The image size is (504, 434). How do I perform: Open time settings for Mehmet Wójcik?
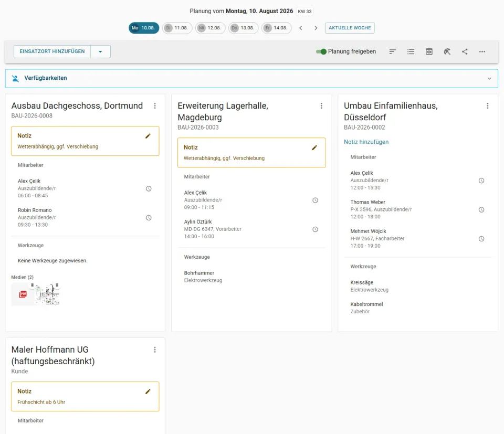481,239
